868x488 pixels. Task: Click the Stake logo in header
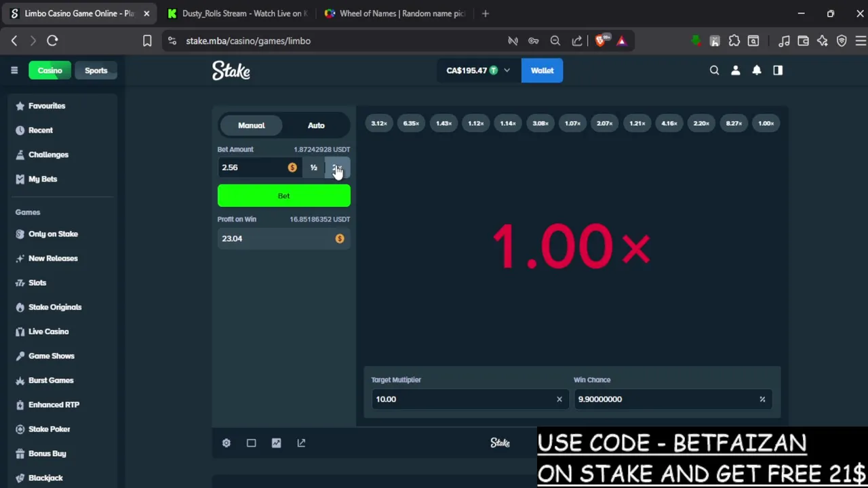tap(231, 70)
